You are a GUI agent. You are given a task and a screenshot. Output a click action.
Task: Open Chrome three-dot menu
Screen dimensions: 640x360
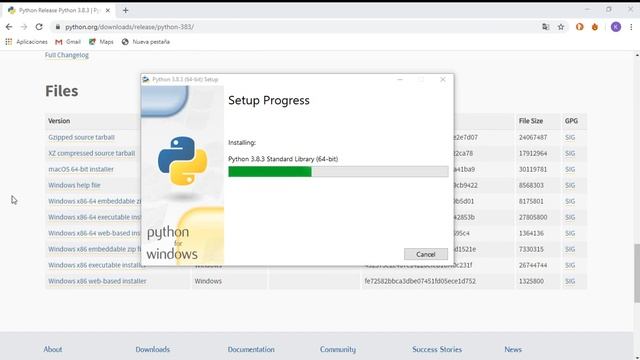[631, 27]
